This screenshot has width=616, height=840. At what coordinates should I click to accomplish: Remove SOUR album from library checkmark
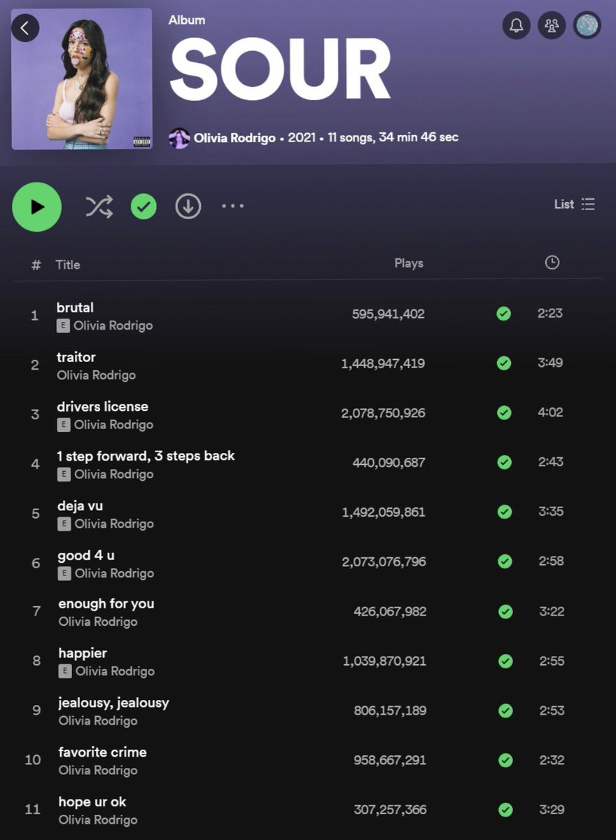pos(143,206)
